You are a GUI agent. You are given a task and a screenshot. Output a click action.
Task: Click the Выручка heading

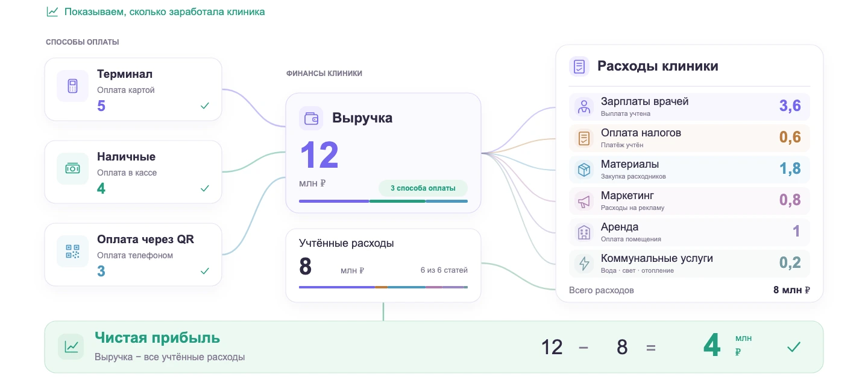point(362,118)
